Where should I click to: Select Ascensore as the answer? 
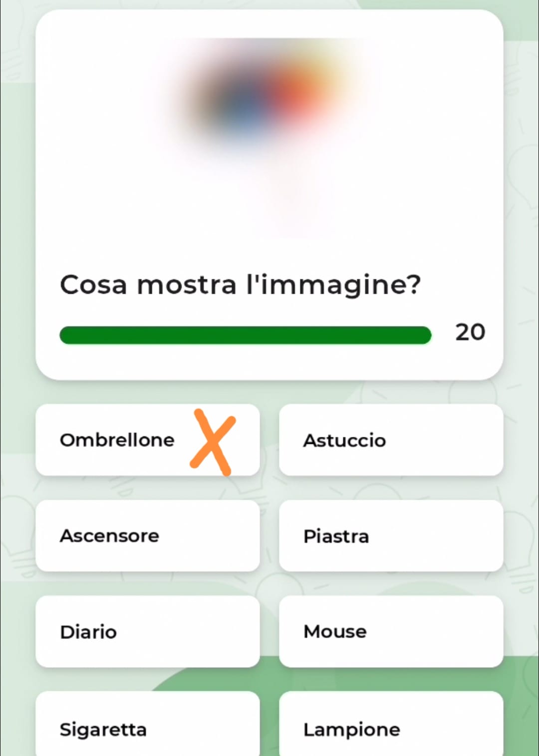click(148, 536)
